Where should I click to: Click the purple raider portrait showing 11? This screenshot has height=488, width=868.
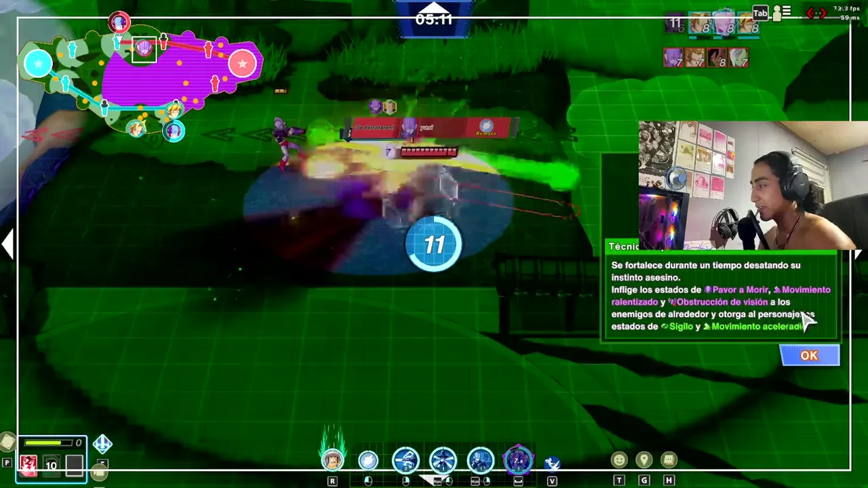tap(675, 23)
